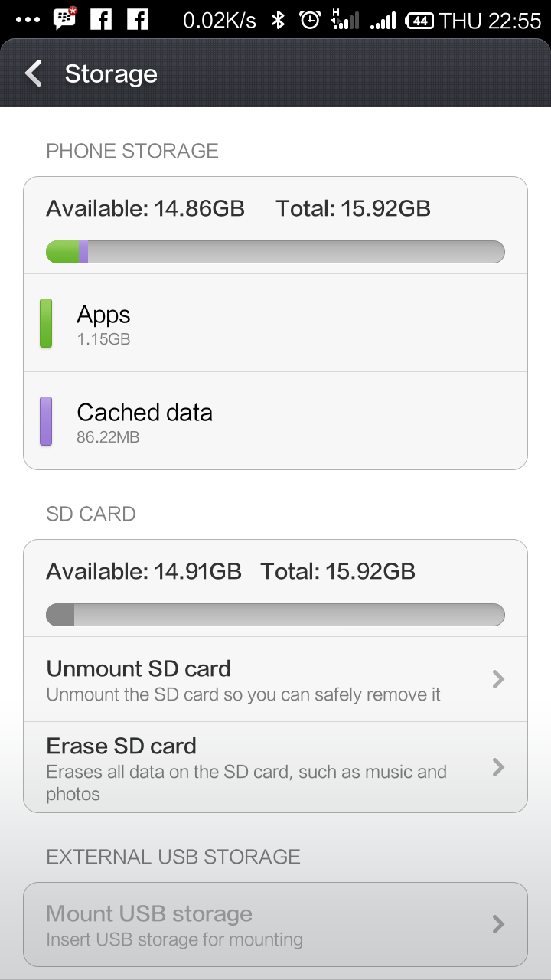Select the SD CARD section header
The width and height of the screenshot is (551, 980).
pos(92,514)
